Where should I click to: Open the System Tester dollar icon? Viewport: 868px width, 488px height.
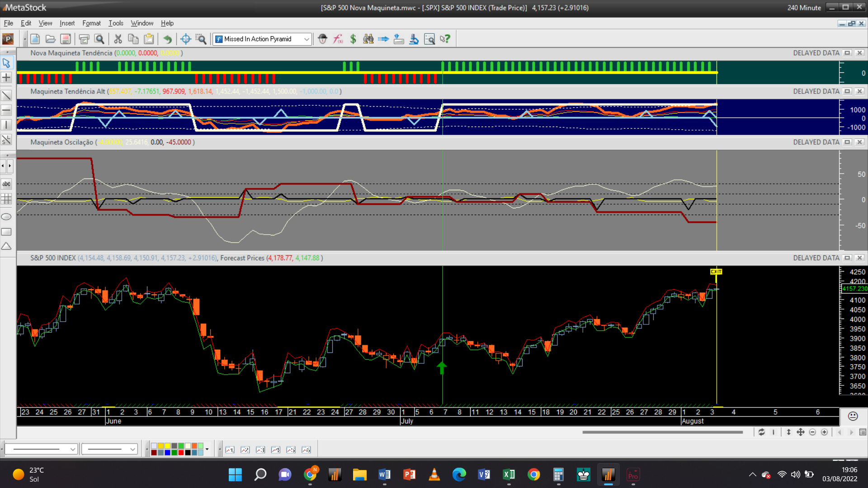(353, 39)
